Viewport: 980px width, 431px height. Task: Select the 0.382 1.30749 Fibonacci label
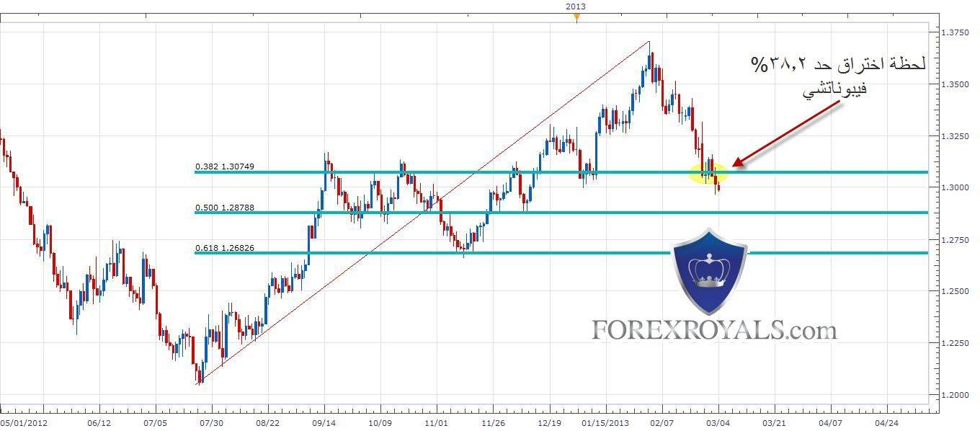pyautogui.click(x=225, y=166)
